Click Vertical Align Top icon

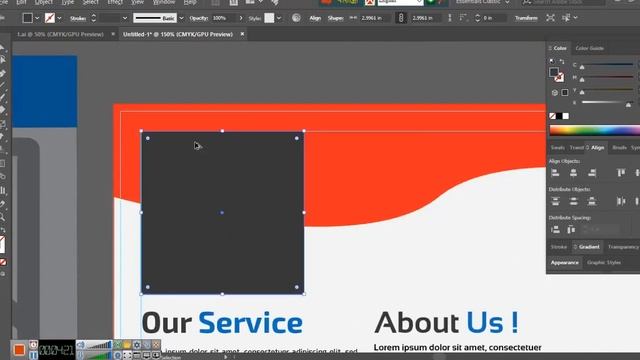[x=621, y=173]
